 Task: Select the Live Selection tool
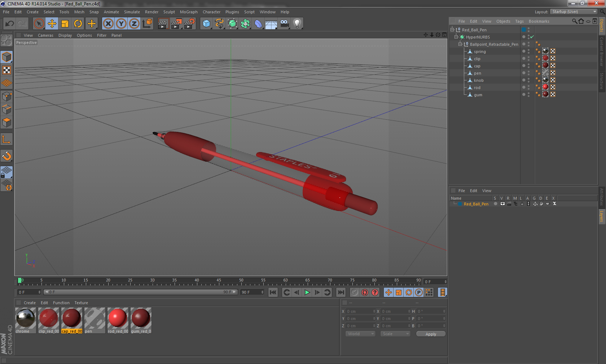[39, 24]
